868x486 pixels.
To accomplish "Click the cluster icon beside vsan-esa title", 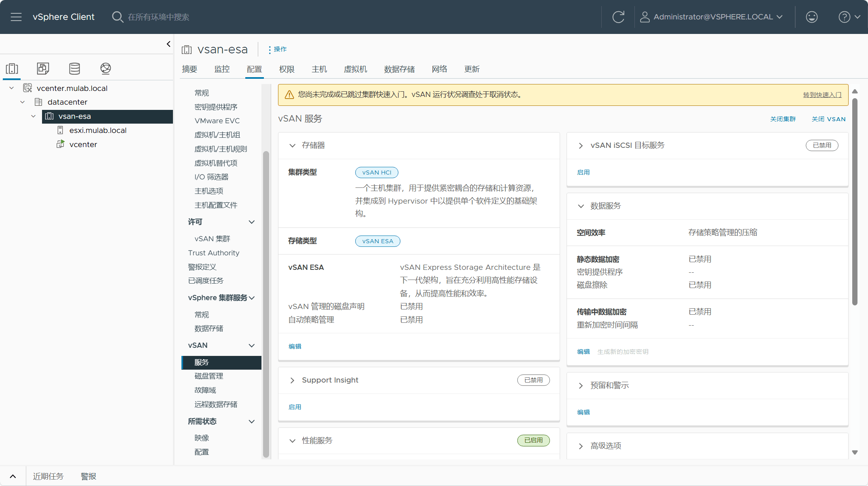I will click(187, 49).
